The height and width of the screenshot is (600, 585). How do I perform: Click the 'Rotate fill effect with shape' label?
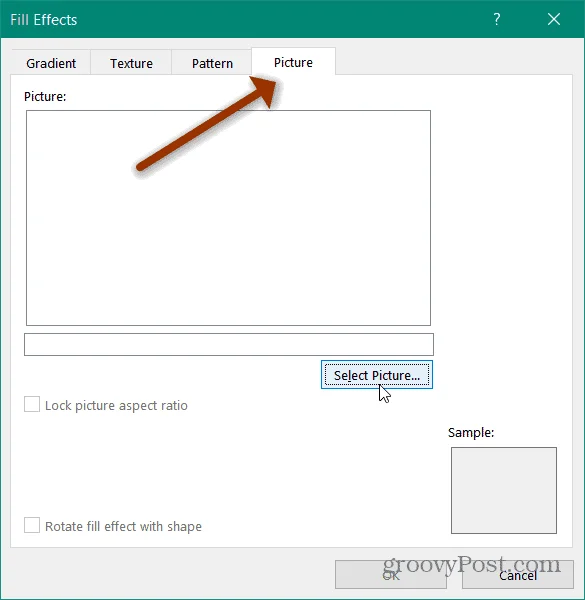point(123,527)
